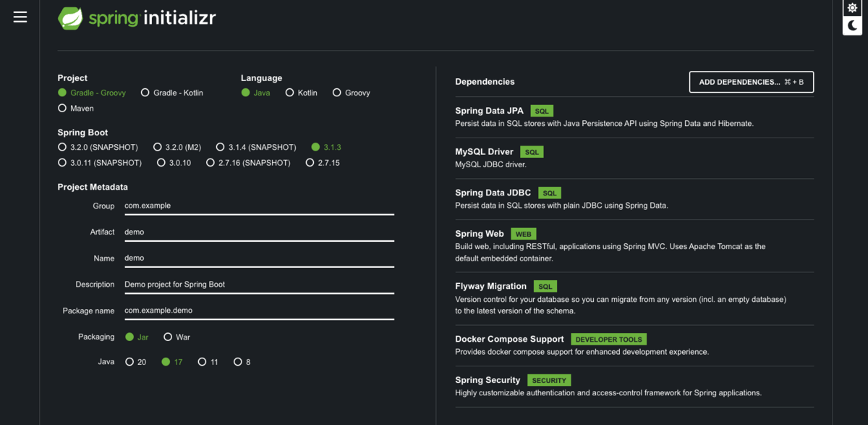The image size is (868, 425).
Task: Click the Description input field
Action: point(258,285)
